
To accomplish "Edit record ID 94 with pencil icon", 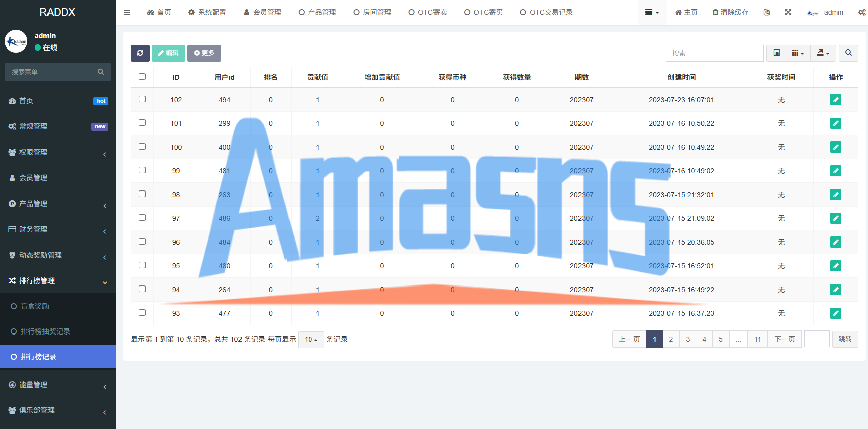I will tap(836, 290).
